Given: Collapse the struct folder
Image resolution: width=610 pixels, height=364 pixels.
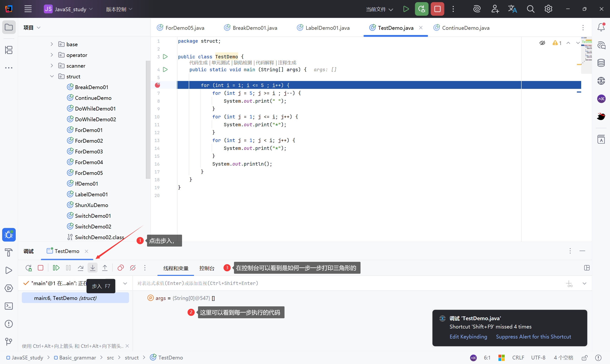Looking at the screenshot, I should click(x=52, y=76).
